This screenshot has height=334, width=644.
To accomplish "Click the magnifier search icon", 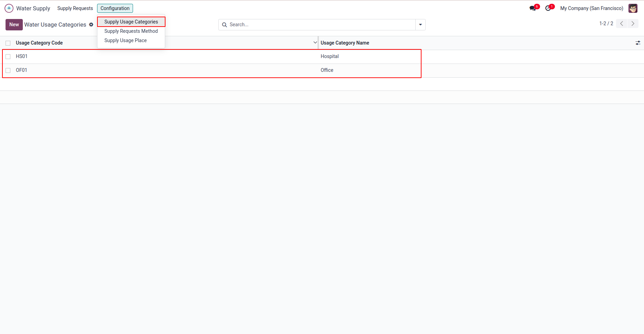I will (x=225, y=25).
